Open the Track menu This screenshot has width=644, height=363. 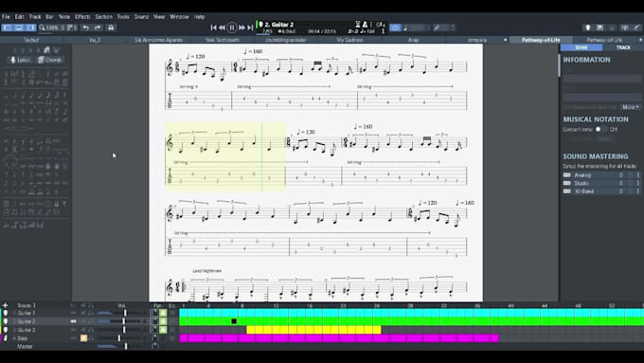[35, 17]
